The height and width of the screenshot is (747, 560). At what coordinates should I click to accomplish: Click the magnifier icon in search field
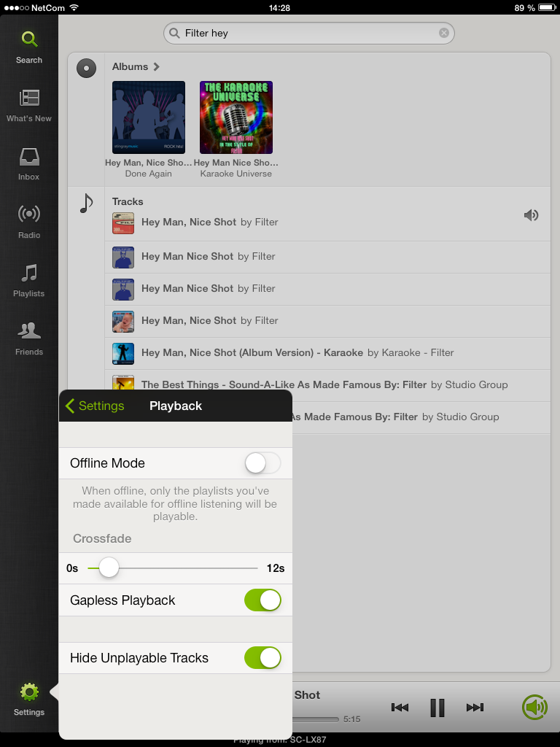[x=175, y=33]
